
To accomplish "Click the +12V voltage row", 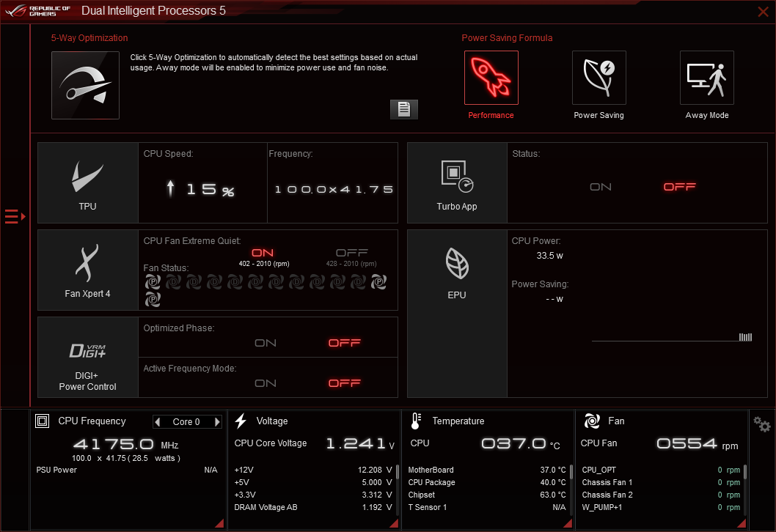I will click(312, 470).
